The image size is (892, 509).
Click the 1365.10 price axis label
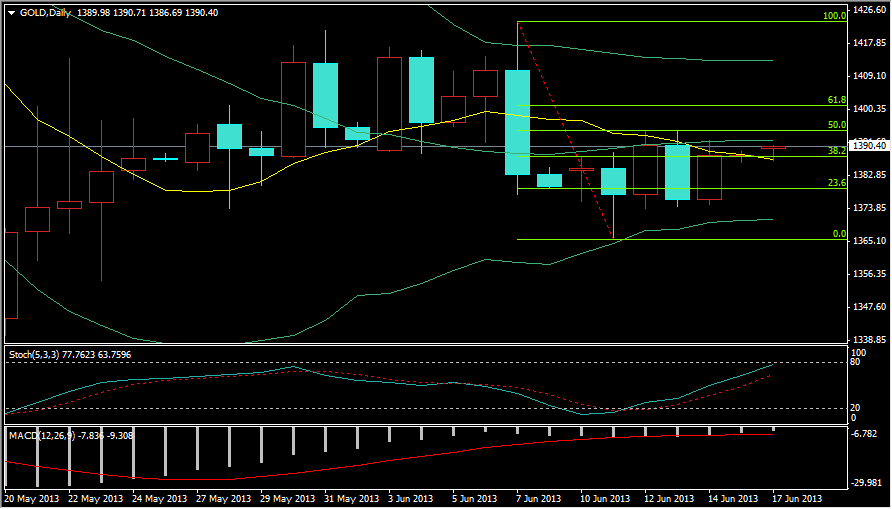[868, 241]
